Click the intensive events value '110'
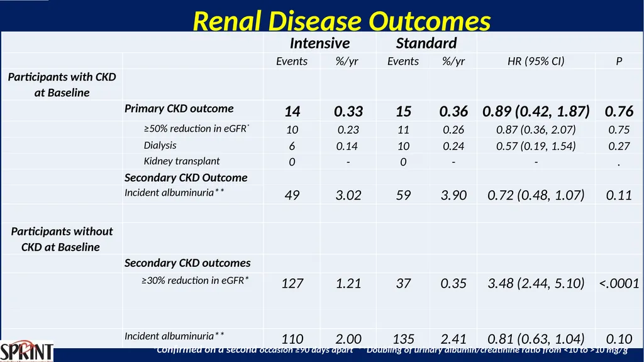 [x=292, y=339]
